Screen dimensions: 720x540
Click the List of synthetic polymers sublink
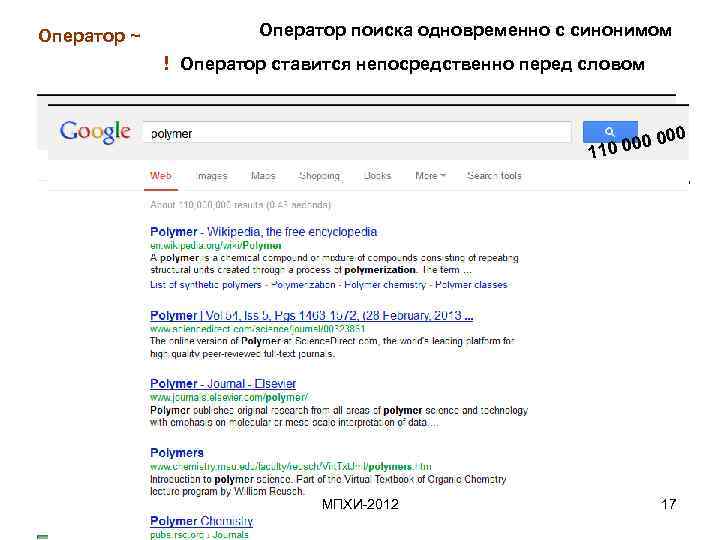click(206, 285)
